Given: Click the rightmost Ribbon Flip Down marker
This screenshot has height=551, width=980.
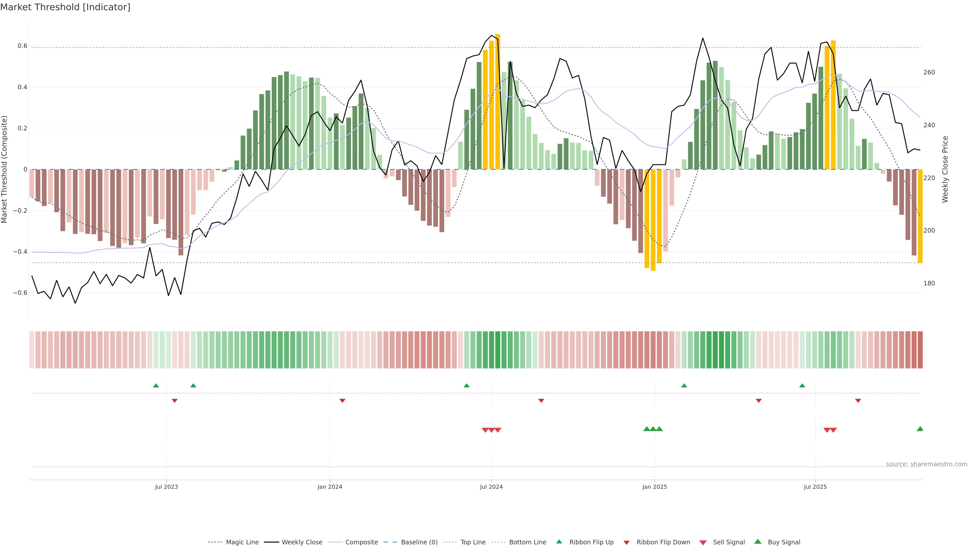Looking at the screenshot, I should (858, 401).
